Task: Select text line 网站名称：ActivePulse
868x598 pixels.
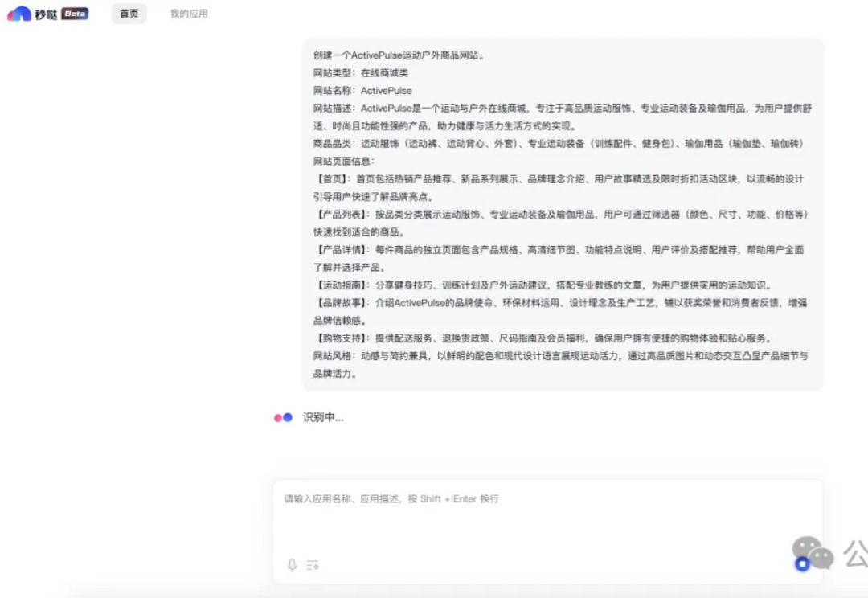Action: tap(362, 90)
